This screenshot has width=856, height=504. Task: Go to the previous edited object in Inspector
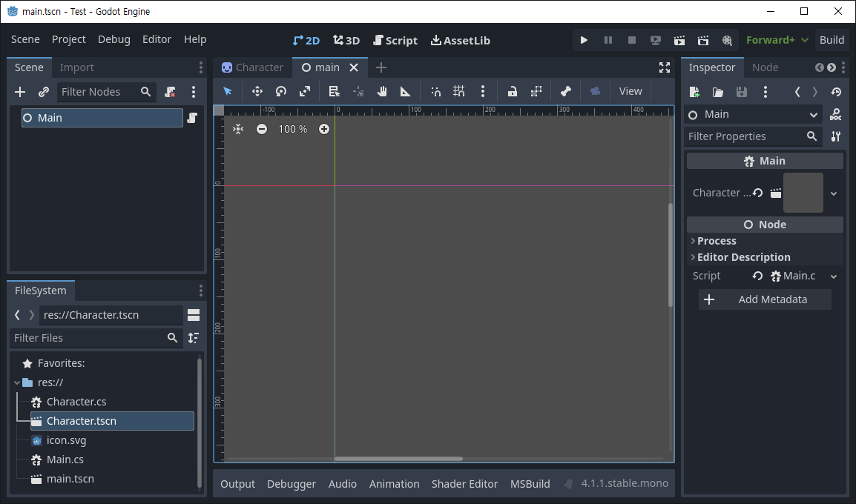tap(797, 92)
